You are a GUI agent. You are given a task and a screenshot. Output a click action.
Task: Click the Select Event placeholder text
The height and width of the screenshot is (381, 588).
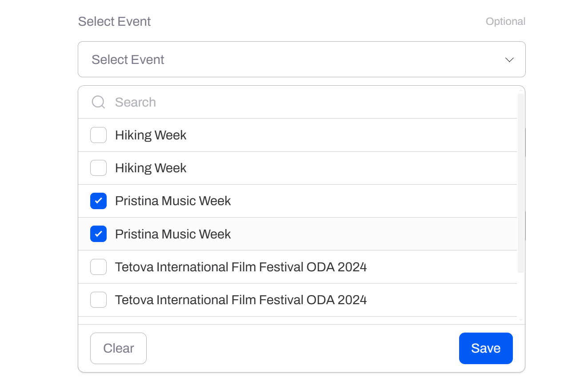128,59
